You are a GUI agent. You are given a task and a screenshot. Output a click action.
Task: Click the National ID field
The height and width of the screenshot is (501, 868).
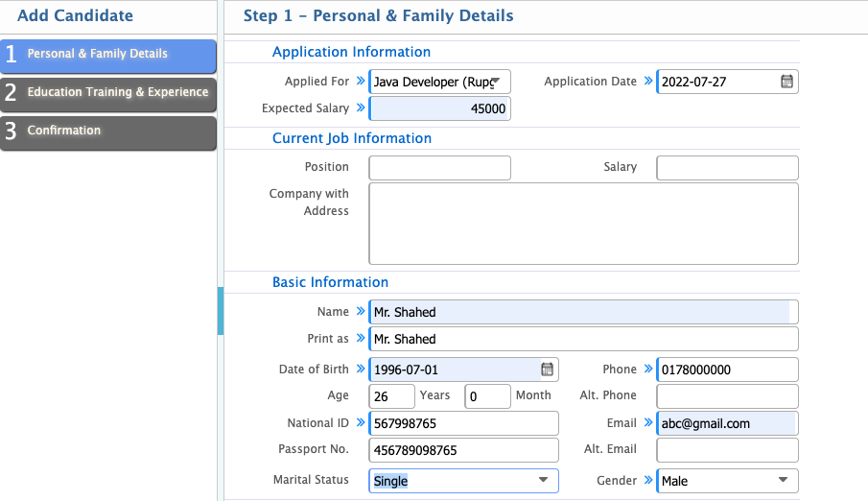pos(463,423)
